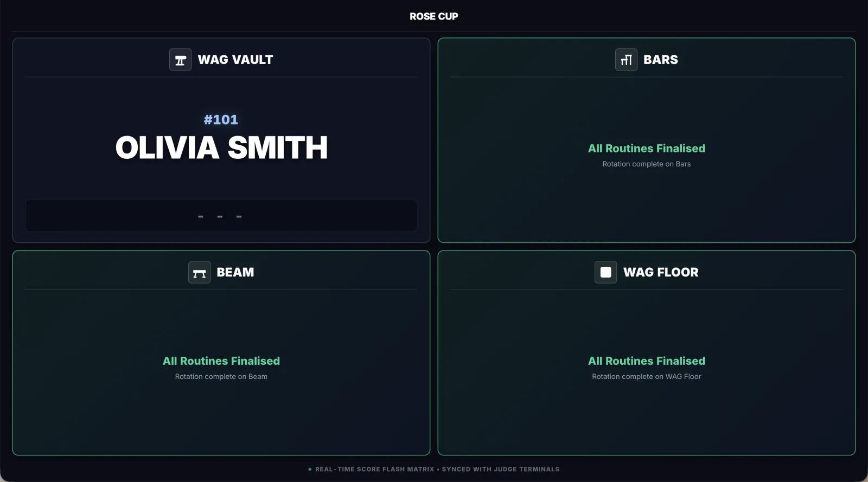Click the WAG Vault apparatus icon
868x482 pixels.
click(x=180, y=60)
